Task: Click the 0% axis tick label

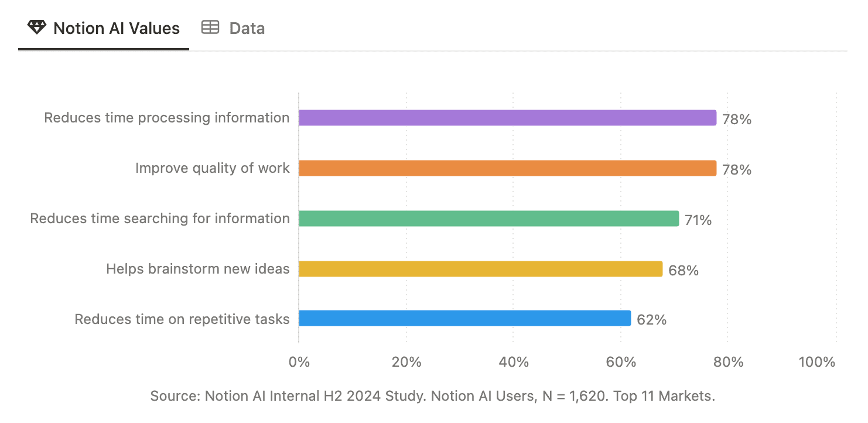Action: pyautogui.click(x=299, y=362)
